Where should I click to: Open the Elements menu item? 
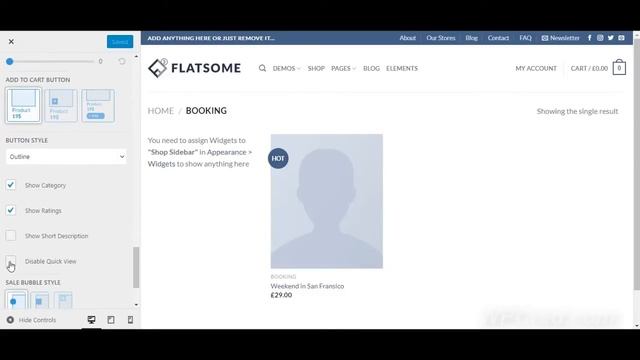click(402, 69)
